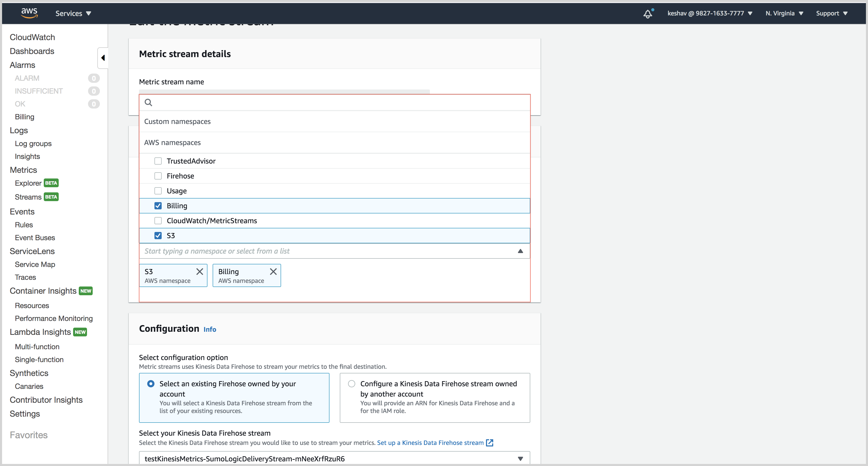
Task: Select existing Firehose owned by your account
Action: point(151,383)
